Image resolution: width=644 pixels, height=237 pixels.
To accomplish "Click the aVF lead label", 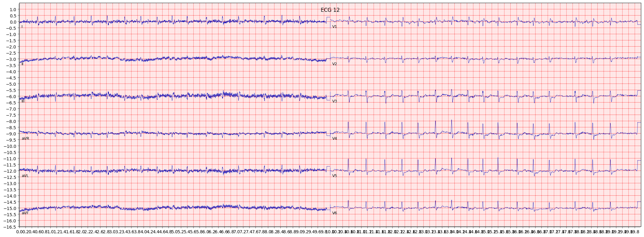I will (x=25, y=213).
